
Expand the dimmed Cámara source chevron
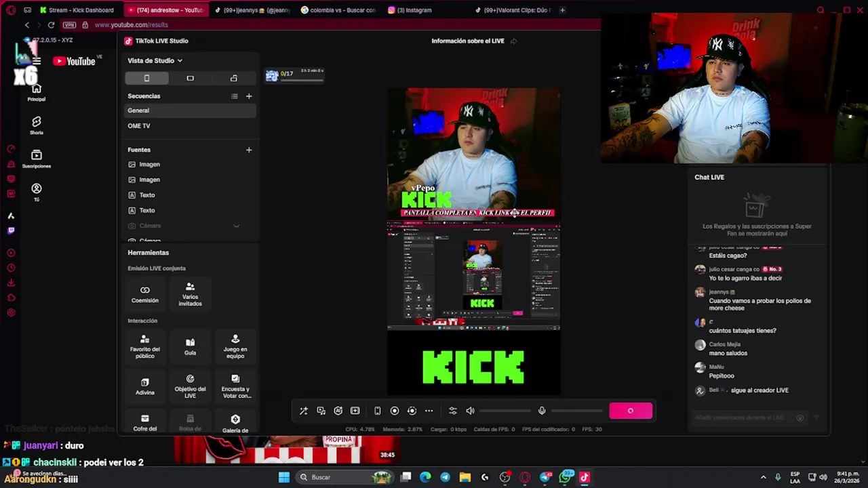coord(236,226)
